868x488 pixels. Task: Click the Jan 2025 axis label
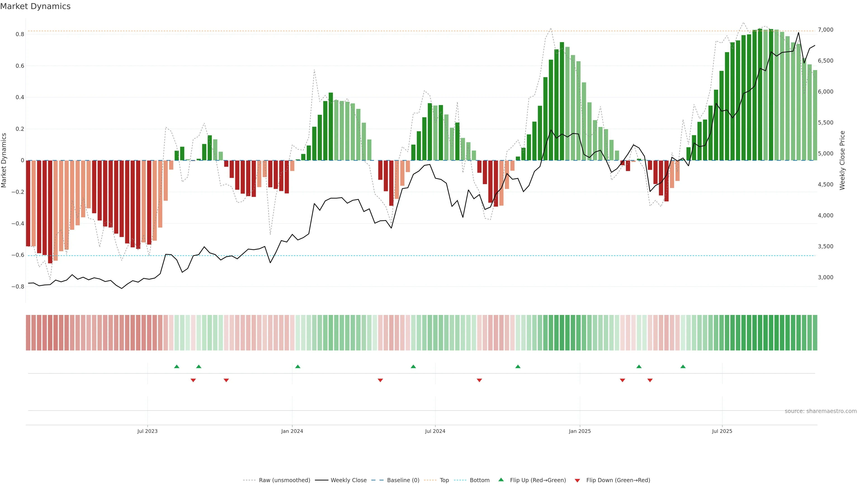tap(580, 431)
